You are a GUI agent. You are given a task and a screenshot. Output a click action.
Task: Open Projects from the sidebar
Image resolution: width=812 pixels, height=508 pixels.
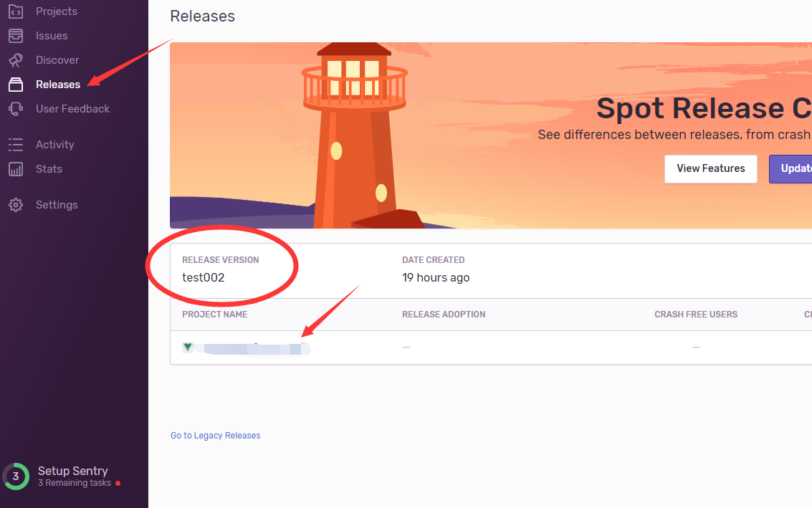pos(57,11)
